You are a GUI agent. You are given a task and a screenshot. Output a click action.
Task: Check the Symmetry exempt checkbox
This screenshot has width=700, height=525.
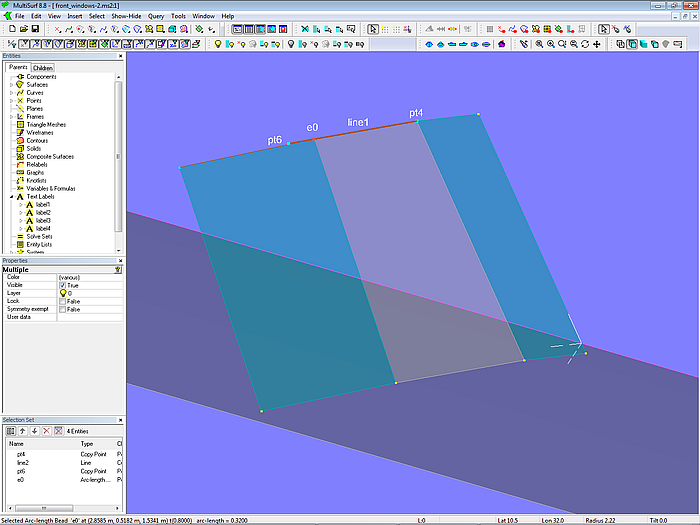tap(63, 309)
